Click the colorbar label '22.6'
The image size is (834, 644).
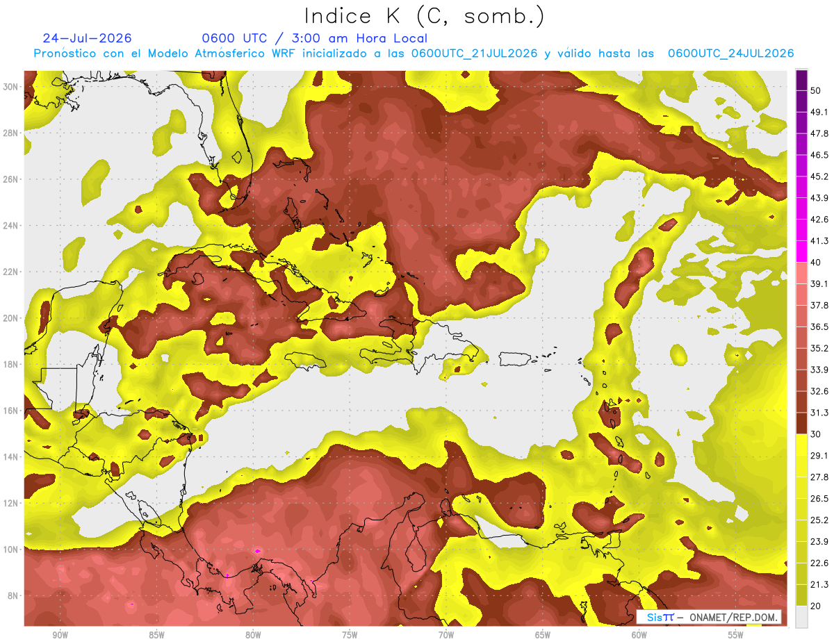point(819,563)
